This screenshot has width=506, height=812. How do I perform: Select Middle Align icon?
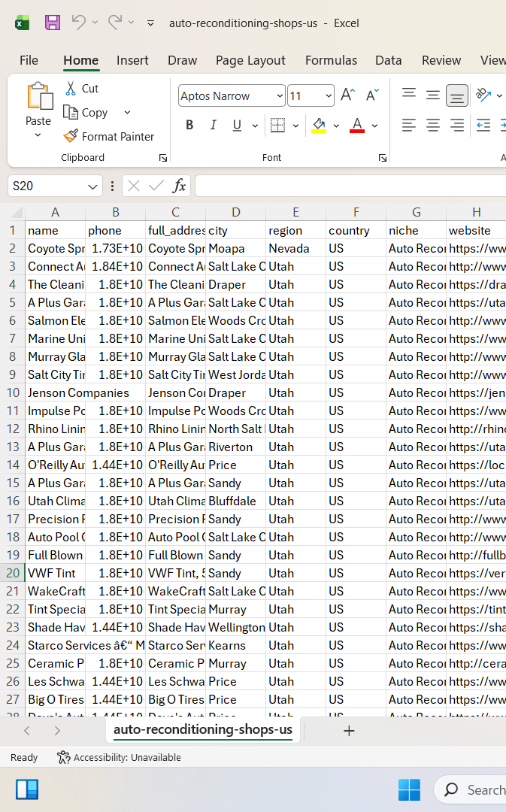pos(432,95)
